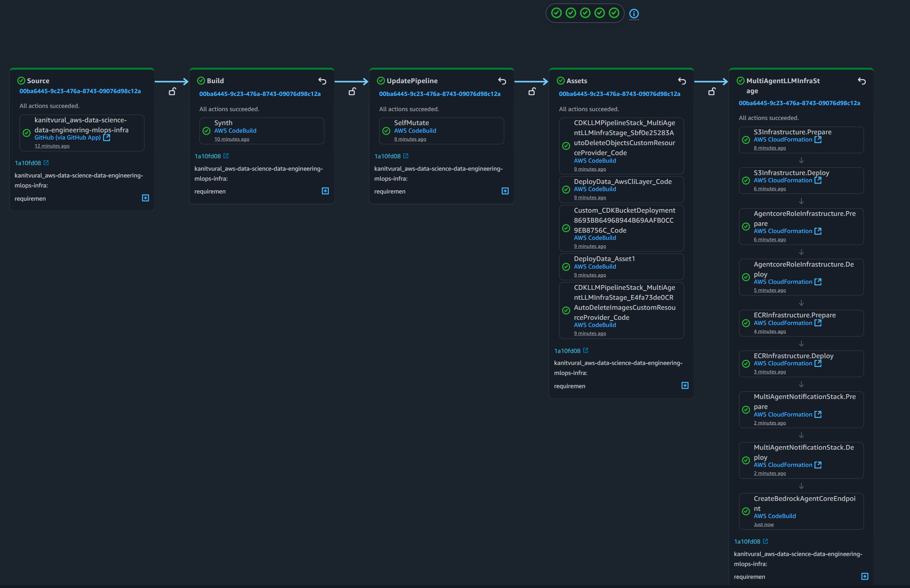Open commit 1a10fd08 link in Source stage
This screenshot has width=910, height=588.
click(28, 163)
